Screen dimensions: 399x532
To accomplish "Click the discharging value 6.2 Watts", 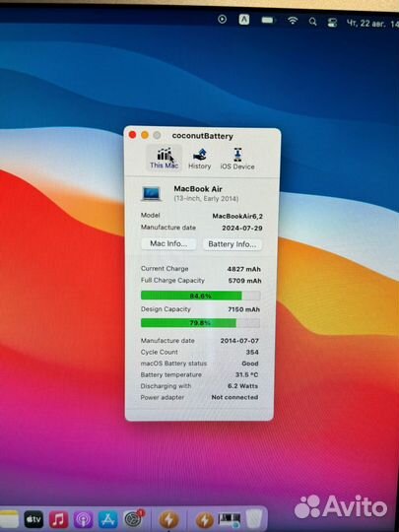I will (242, 386).
